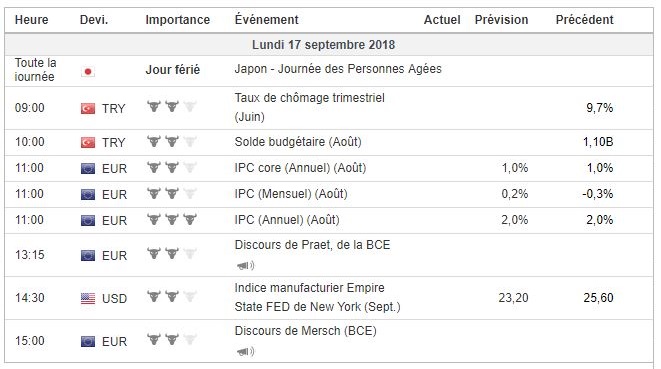Click the Événement column header
This screenshot has width=661, height=369.
point(266,19)
